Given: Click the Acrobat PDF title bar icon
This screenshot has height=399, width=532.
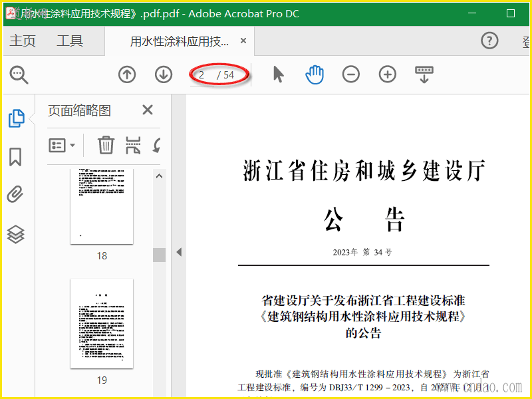Looking at the screenshot, I should point(11,13).
